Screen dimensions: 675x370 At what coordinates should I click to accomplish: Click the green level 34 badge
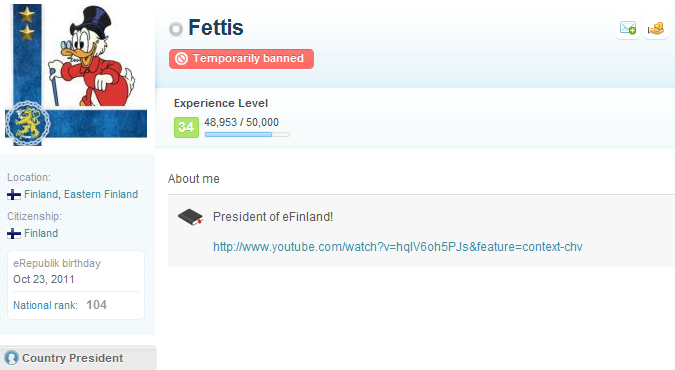(186, 127)
